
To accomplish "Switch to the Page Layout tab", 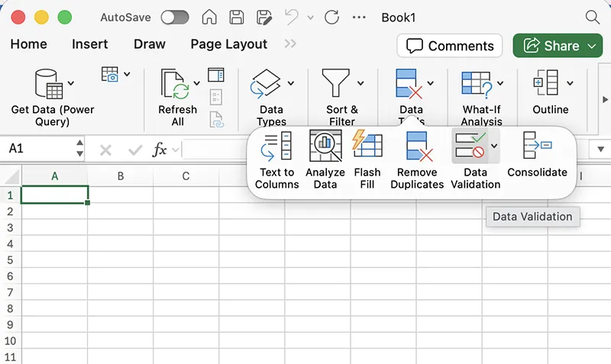I will 228,44.
